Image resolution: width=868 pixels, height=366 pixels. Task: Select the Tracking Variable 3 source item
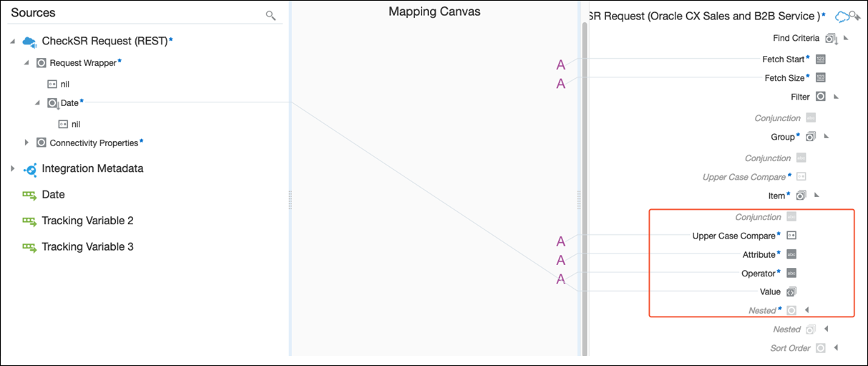point(87,247)
